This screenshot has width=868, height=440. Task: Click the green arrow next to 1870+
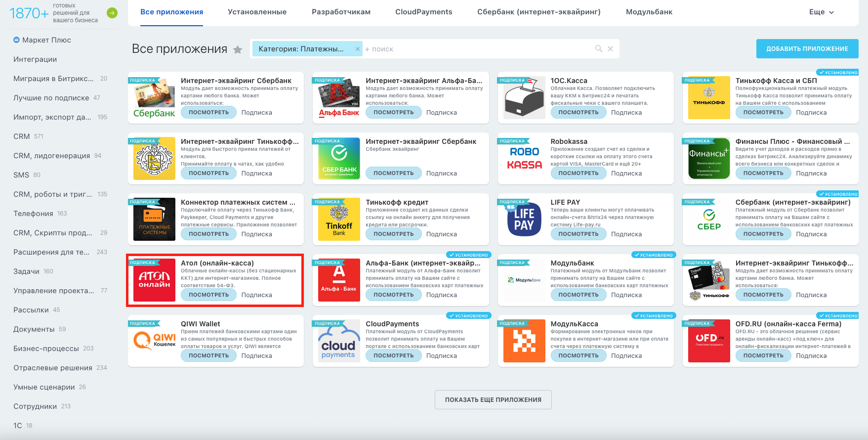pyautogui.click(x=112, y=13)
